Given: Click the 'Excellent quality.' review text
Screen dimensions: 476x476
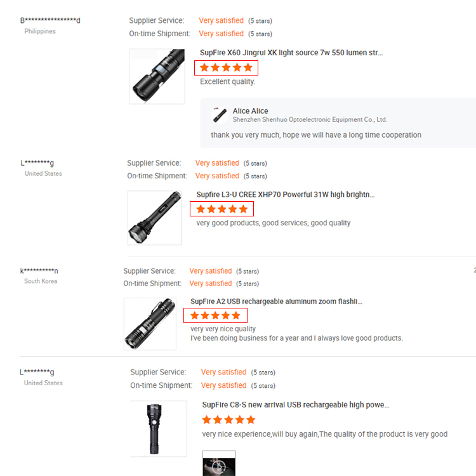Looking at the screenshot, I should click(x=227, y=82).
